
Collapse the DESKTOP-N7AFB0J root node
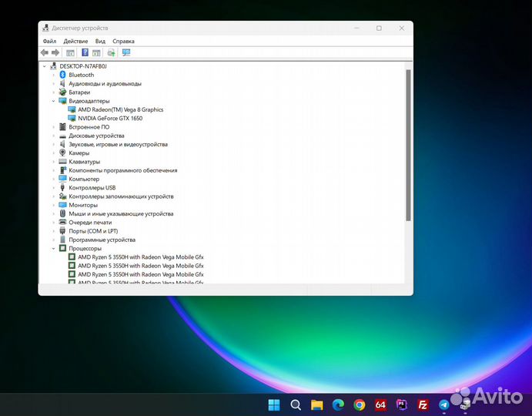[x=45, y=66]
